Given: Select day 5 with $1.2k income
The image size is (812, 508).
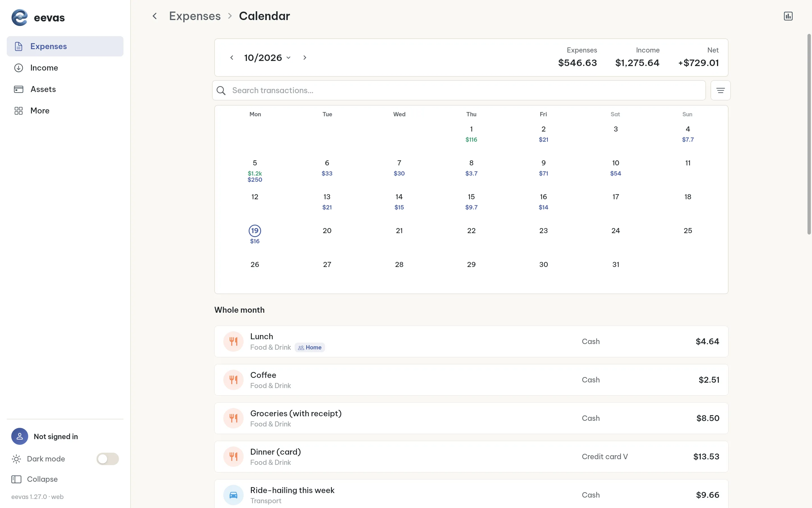Looking at the screenshot, I should (255, 171).
